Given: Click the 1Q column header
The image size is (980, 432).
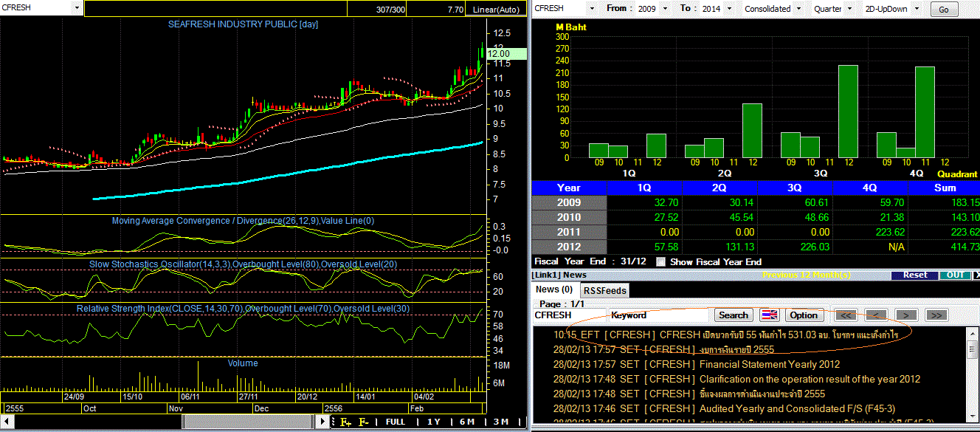Looking at the screenshot, I should point(644,188).
